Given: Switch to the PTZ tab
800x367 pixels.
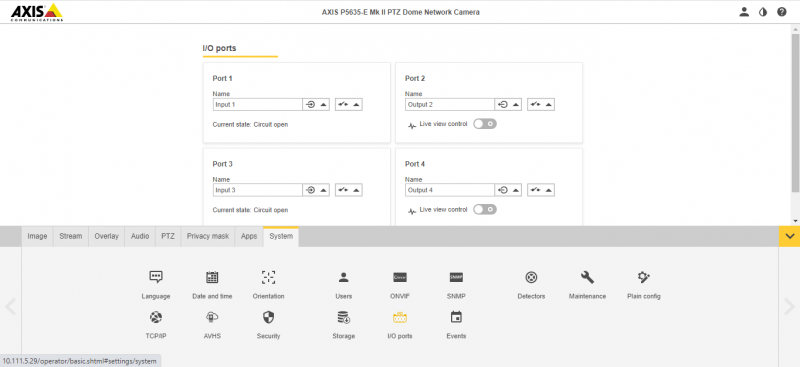Looking at the screenshot, I should 168,236.
